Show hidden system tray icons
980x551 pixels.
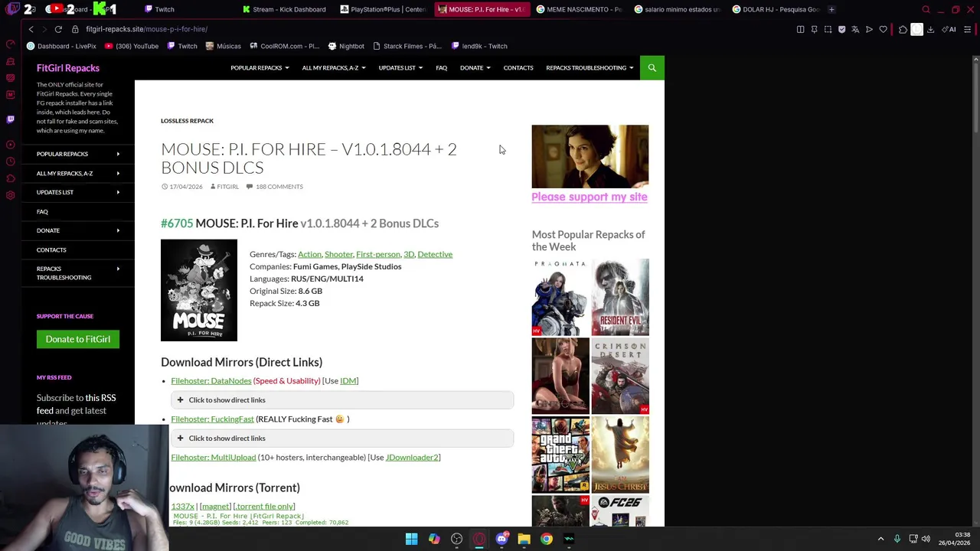pos(880,539)
